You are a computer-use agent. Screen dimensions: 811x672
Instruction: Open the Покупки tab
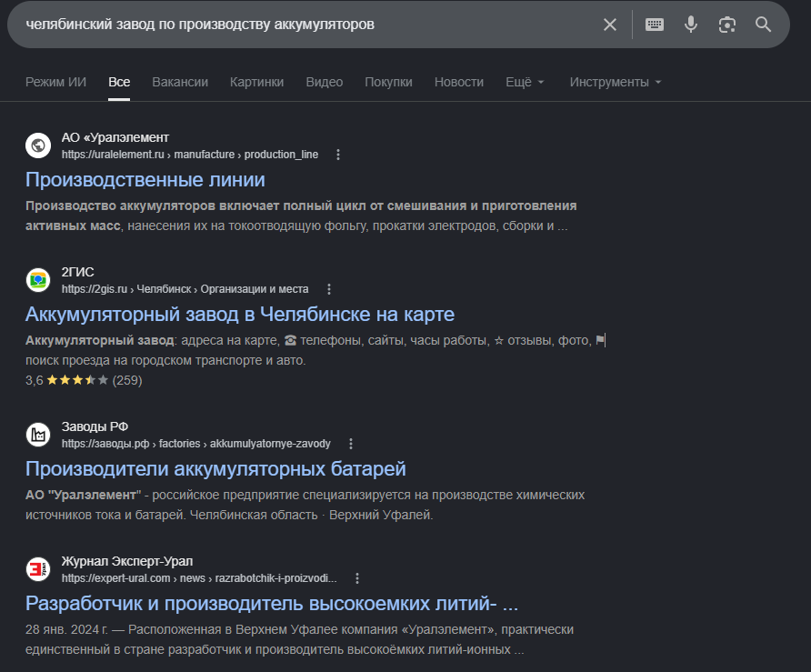[x=388, y=82]
